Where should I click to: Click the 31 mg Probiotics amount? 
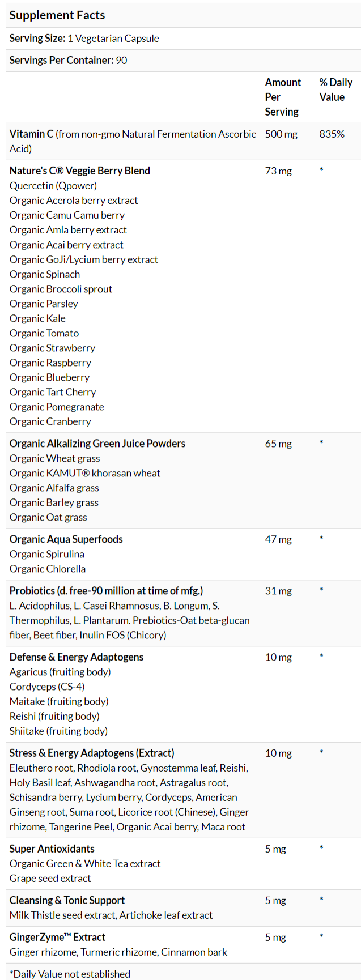click(278, 591)
